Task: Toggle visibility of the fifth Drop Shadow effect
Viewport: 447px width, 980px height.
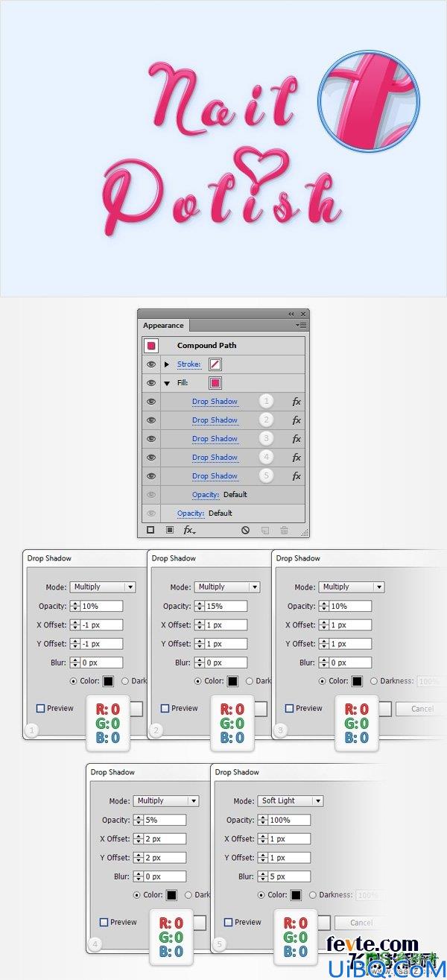Action: [x=151, y=476]
